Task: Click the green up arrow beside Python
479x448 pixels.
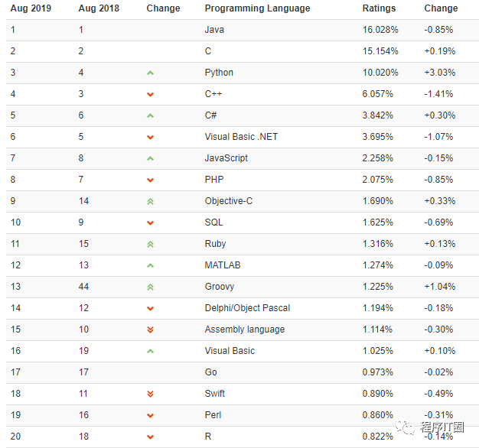Action: coord(150,73)
